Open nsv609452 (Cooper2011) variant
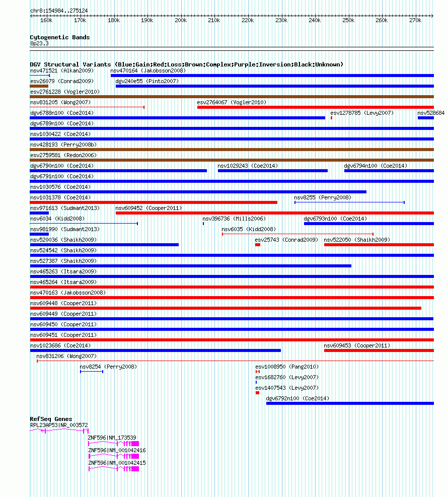Viewport: 448px width, 497px height. pyautogui.click(x=275, y=213)
